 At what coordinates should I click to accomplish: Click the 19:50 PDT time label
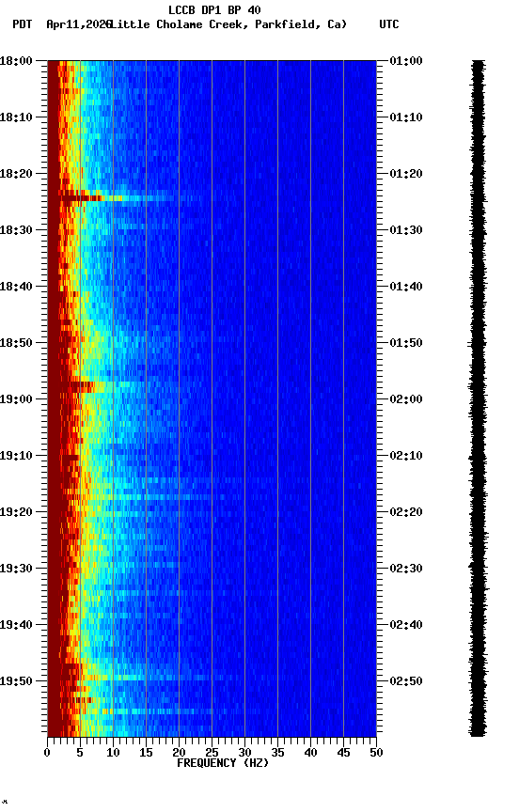pyautogui.click(x=16, y=681)
